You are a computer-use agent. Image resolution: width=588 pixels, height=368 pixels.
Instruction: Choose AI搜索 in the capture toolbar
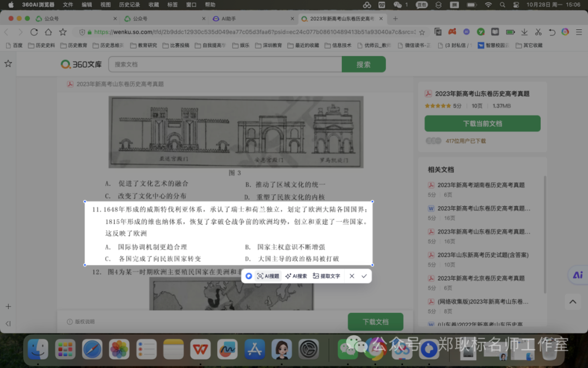(x=296, y=276)
